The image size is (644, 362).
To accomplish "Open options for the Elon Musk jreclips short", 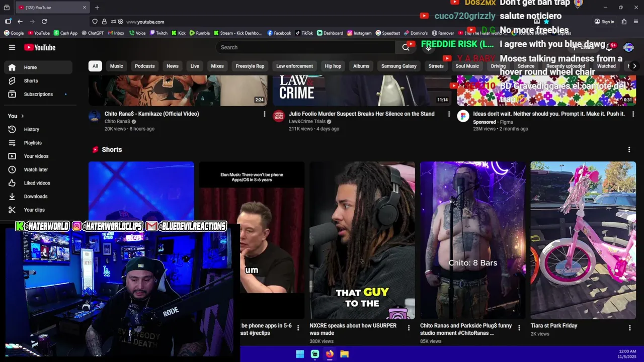I will (x=298, y=328).
